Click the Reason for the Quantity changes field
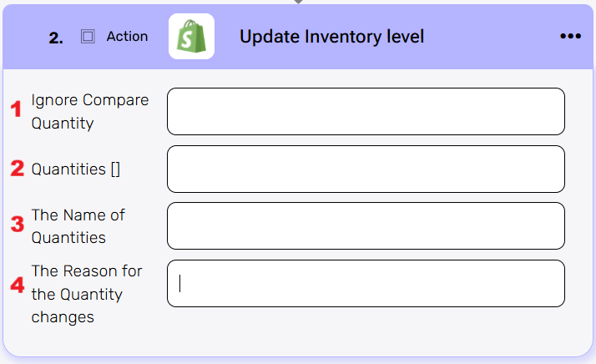 pos(366,283)
